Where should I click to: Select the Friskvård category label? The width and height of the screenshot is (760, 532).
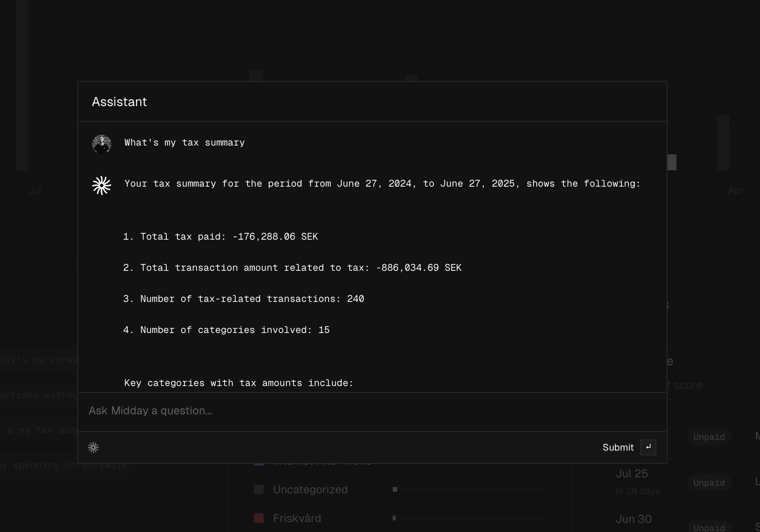297,518
